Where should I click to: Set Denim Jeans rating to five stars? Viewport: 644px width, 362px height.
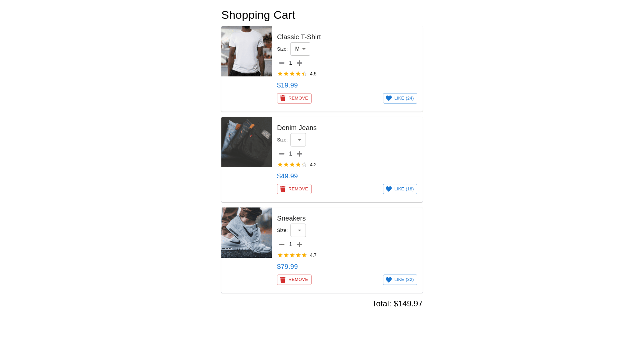304,165
